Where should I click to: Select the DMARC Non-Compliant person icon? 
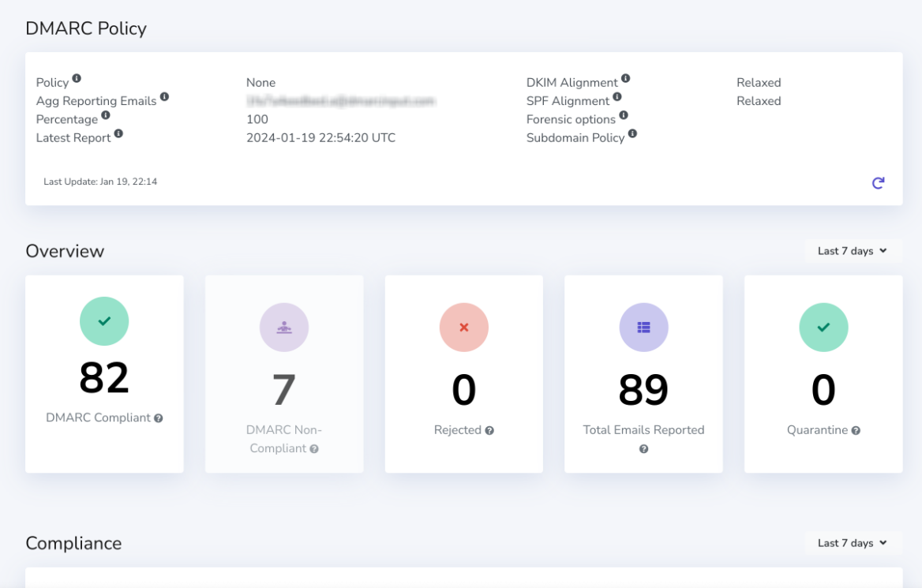tap(283, 327)
